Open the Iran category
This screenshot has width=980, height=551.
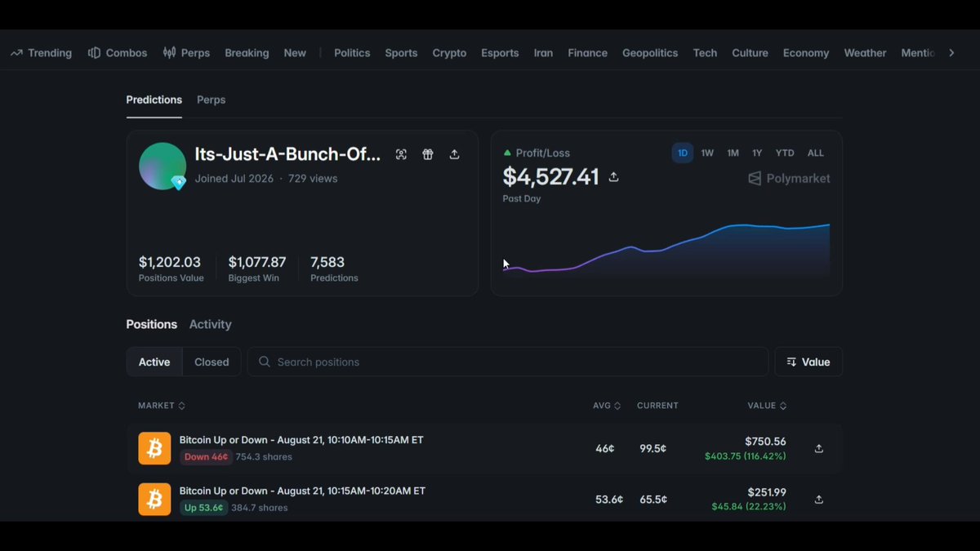[x=543, y=53]
